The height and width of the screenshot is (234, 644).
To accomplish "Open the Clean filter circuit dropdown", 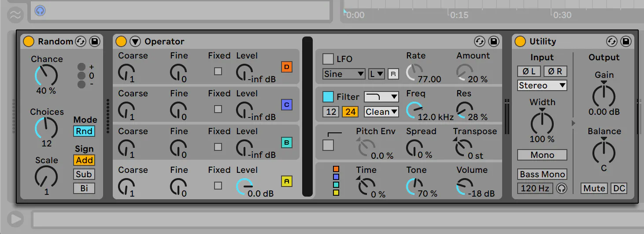I will point(381,112).
